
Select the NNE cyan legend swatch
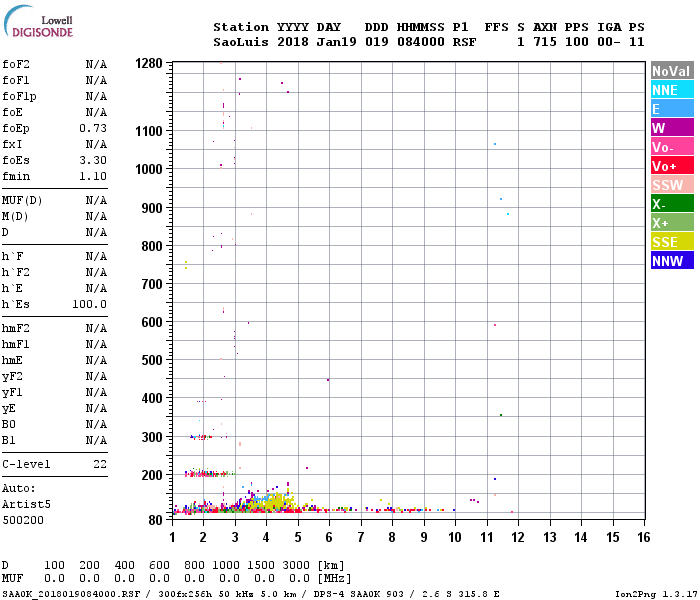[672, 90]
